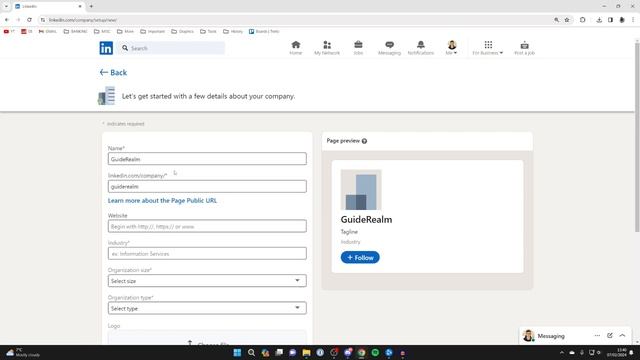Open Messaging overlay three-dot options
Screen dimensions: 640x360
[597, 336]
